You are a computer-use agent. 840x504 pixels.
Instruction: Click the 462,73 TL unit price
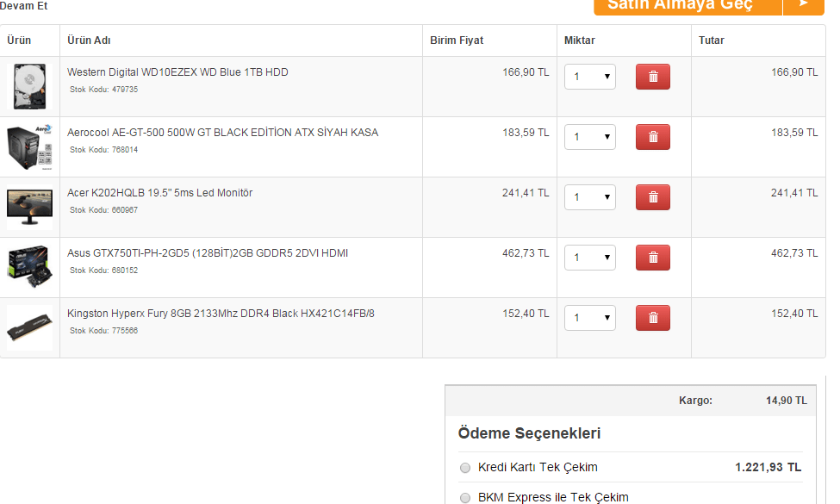[x=526, y=252]
